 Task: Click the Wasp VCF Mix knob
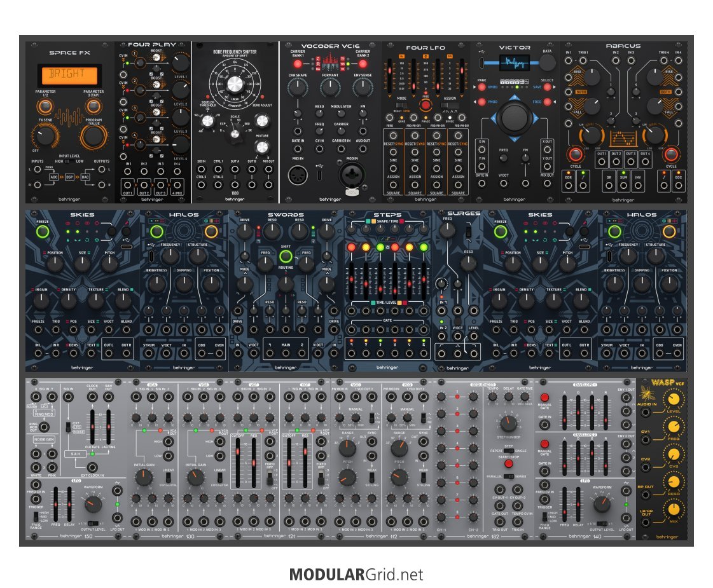[x=673, y=509]
